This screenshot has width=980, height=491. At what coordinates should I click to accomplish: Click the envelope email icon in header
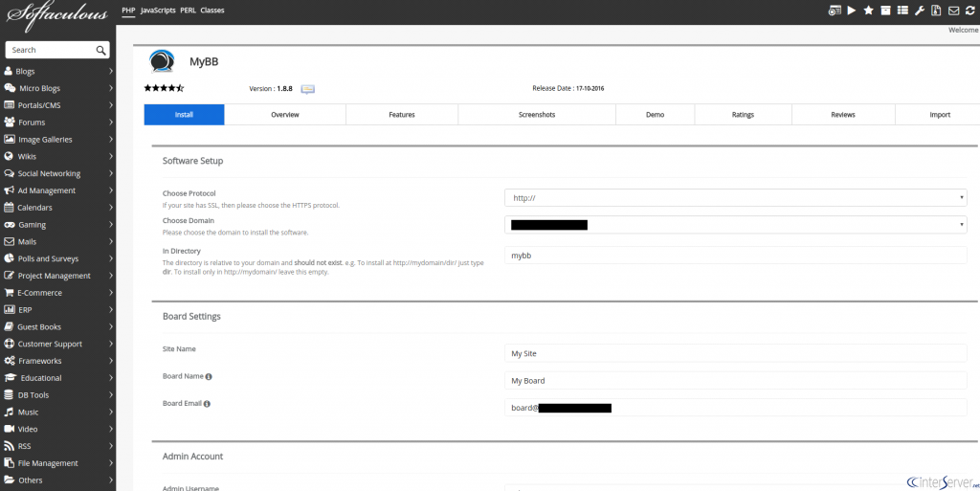click(953, 10)
